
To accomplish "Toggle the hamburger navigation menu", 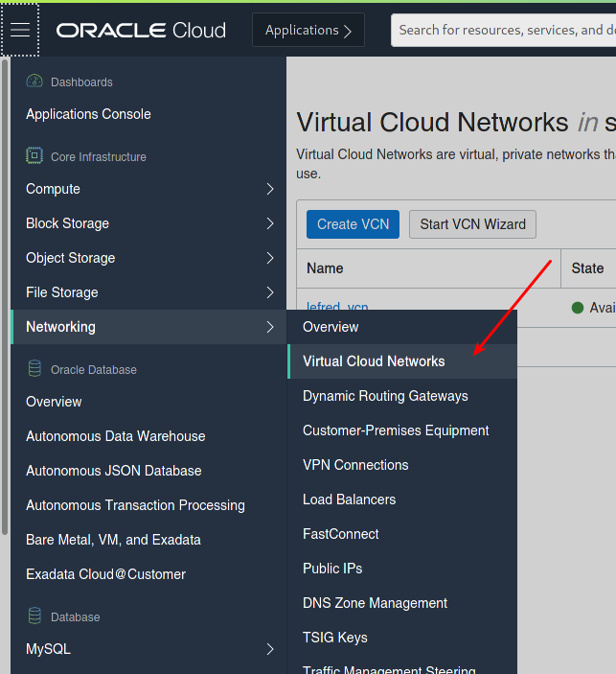I will [20, 30].
